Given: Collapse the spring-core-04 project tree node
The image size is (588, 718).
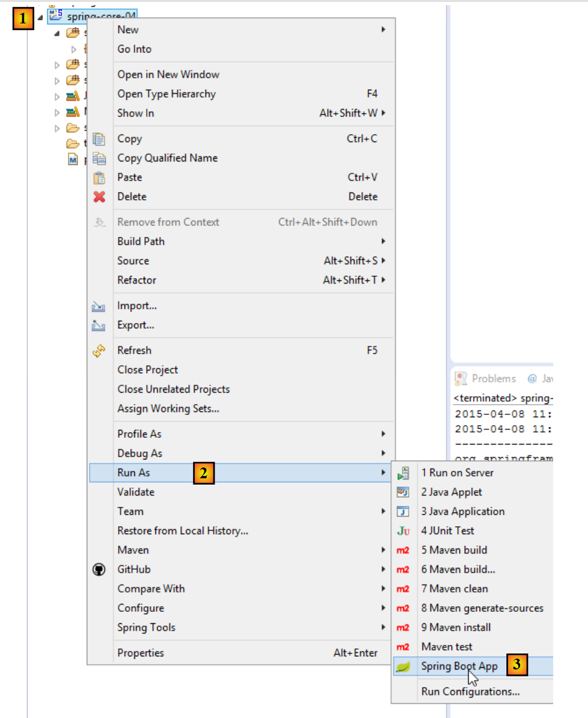Looking at the screenshot, I should pyautogui.click(x=40, y=18).
